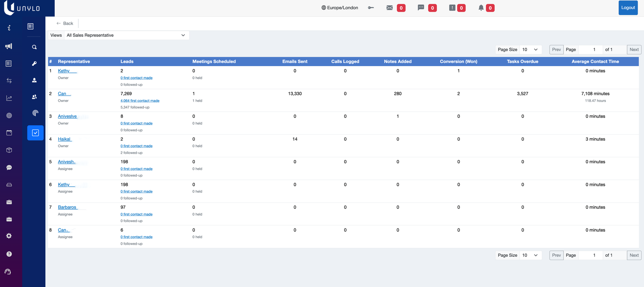Screen dimensions: 644x287
Task: Click the document list icon in the submenu
Action: [30, 26]
